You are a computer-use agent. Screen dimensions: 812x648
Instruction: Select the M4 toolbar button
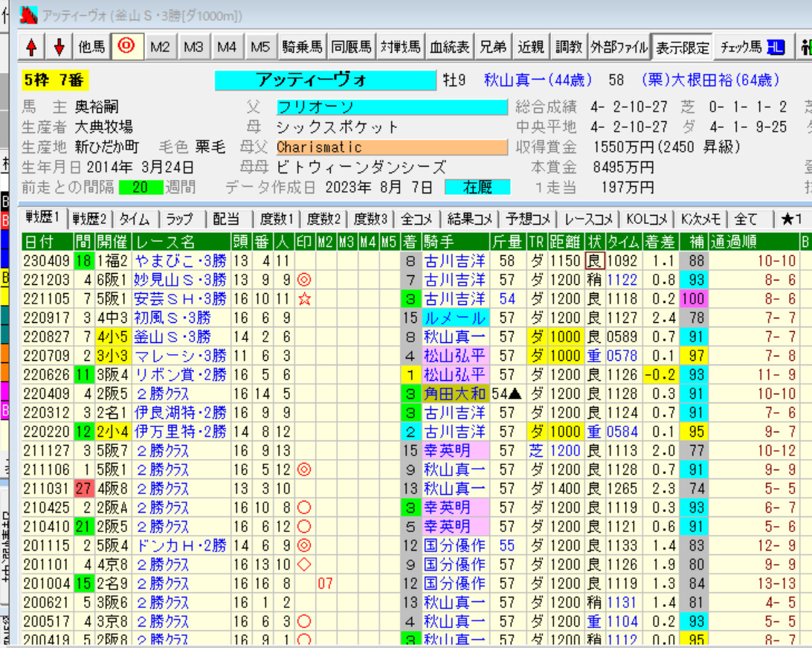point(227,47)
